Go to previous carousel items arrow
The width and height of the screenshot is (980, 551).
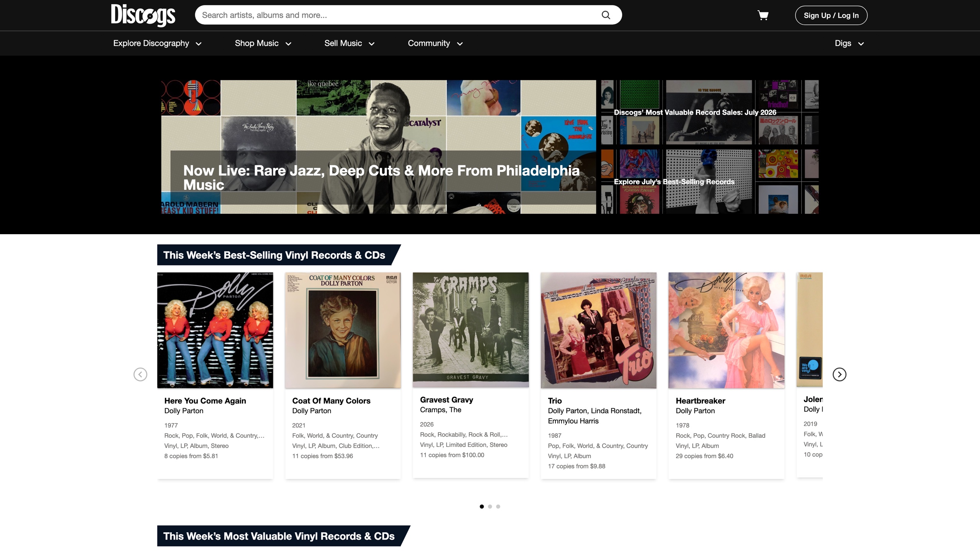[x=140, y=374]
